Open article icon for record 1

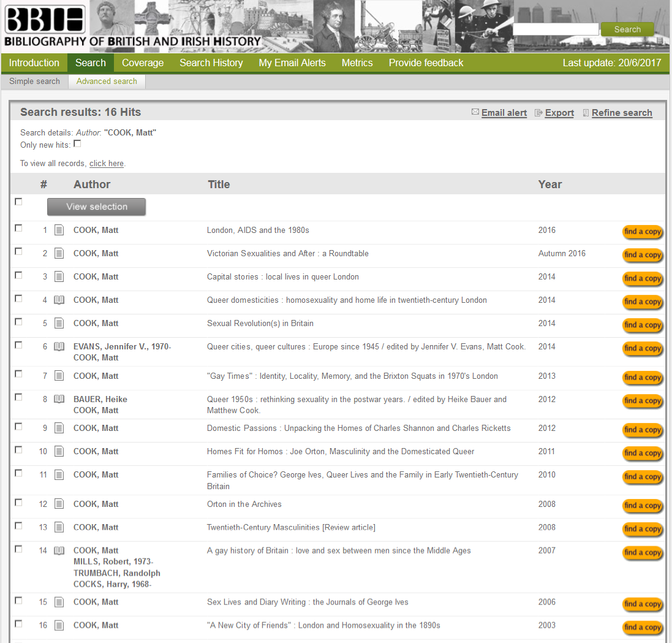59,230
